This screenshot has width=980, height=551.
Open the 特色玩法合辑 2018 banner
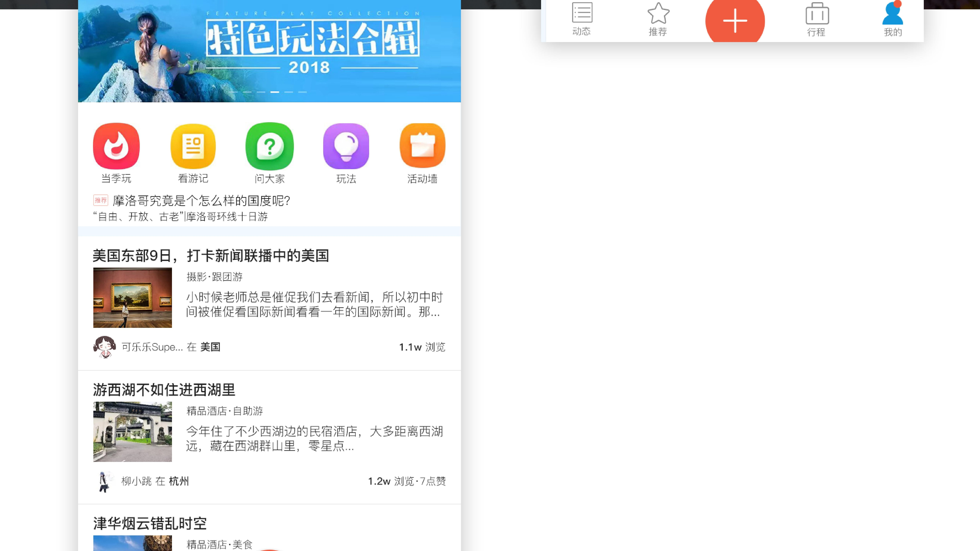pos(269,51)
